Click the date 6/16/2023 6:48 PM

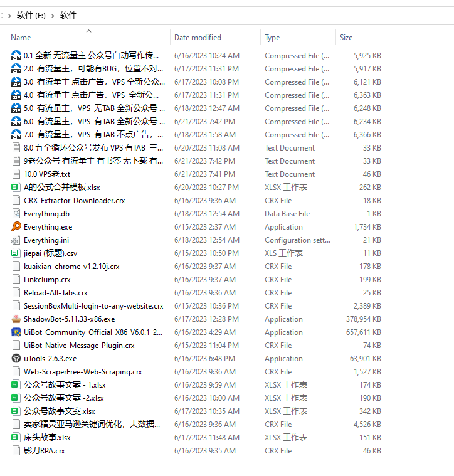click(x=204, y=359)
